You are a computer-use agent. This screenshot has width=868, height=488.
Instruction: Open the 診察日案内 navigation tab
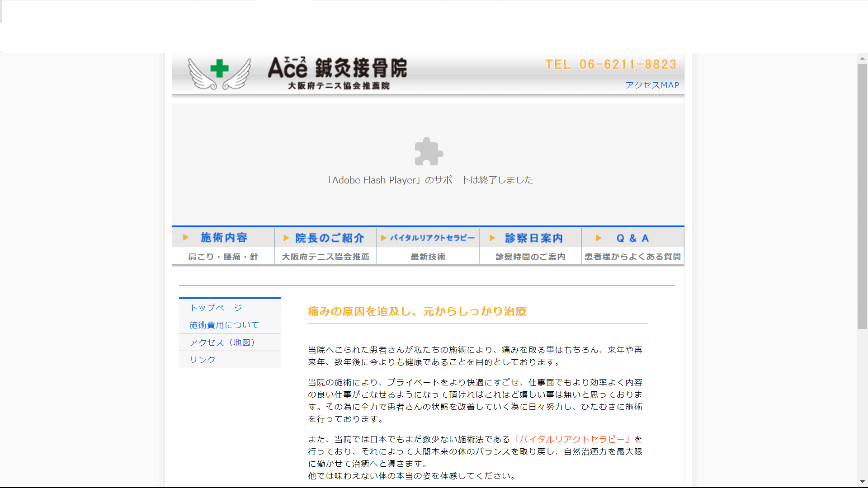coord(530,238)
